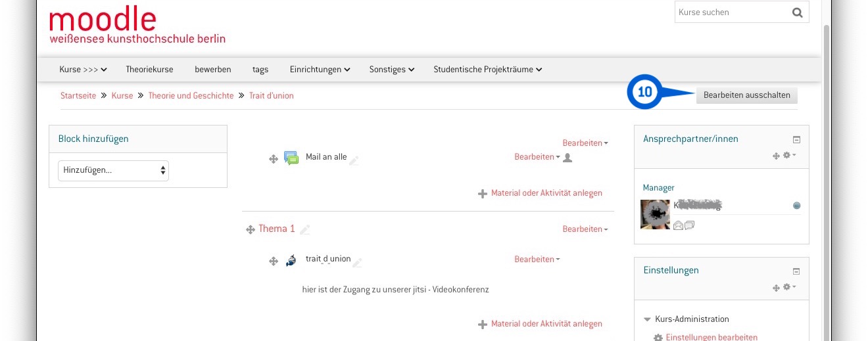This screenshot has height=341, width=868.
Task: Click the group mode person icon
Action: (568, 158)
